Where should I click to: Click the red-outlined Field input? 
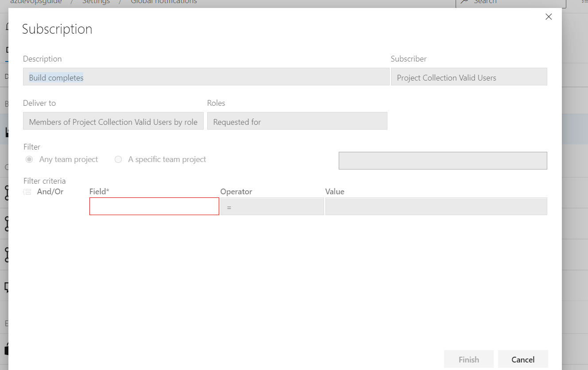(x=154, y=206)
